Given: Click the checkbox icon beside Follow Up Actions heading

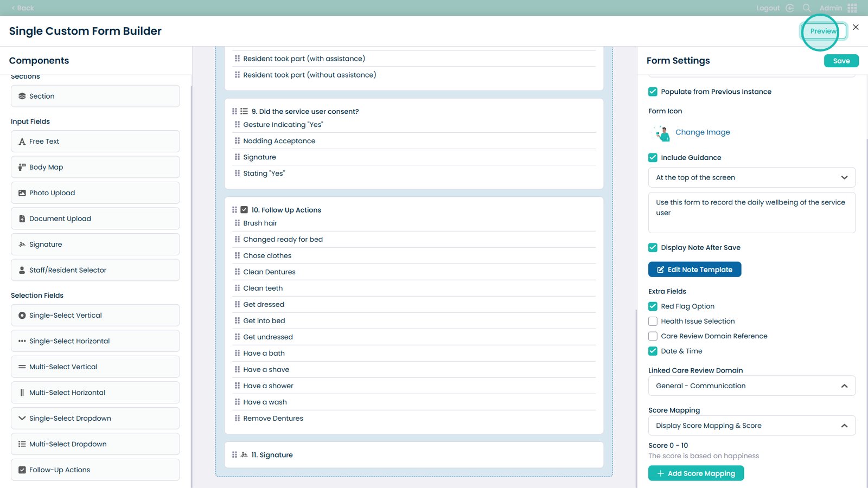Looking at the screenshot, I should 244,210.
